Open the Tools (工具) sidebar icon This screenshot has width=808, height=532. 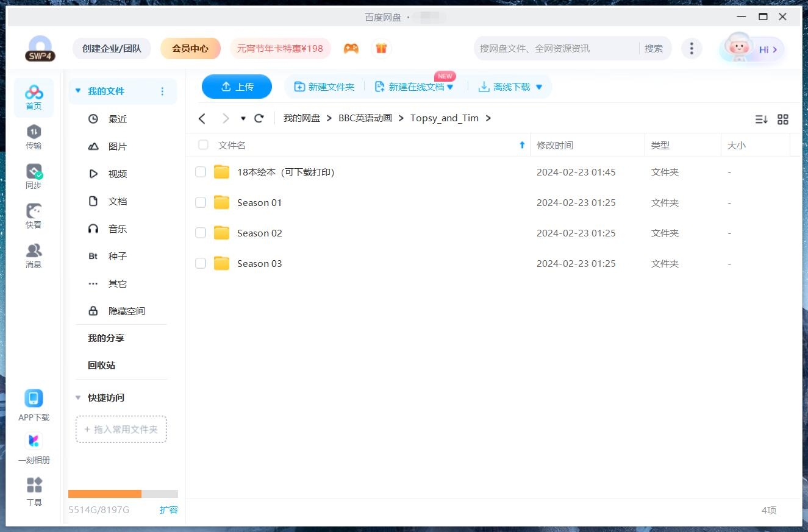click(34, 492)
